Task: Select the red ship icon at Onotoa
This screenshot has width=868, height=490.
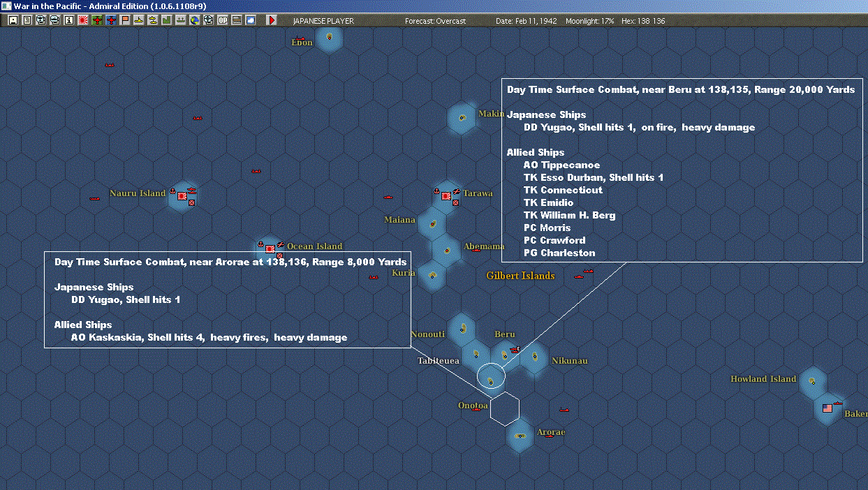Action: (476, 409)
